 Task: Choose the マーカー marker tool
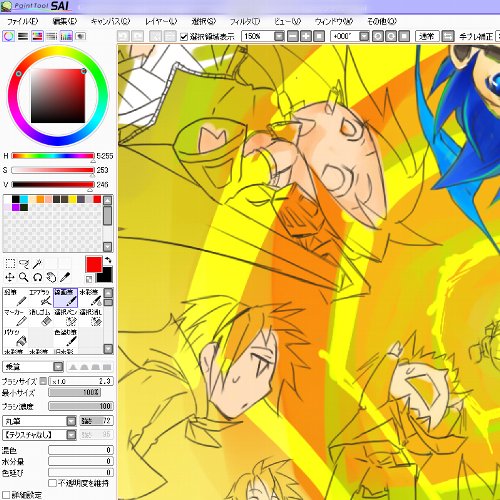pyautogui.click(x=15, y=317)
